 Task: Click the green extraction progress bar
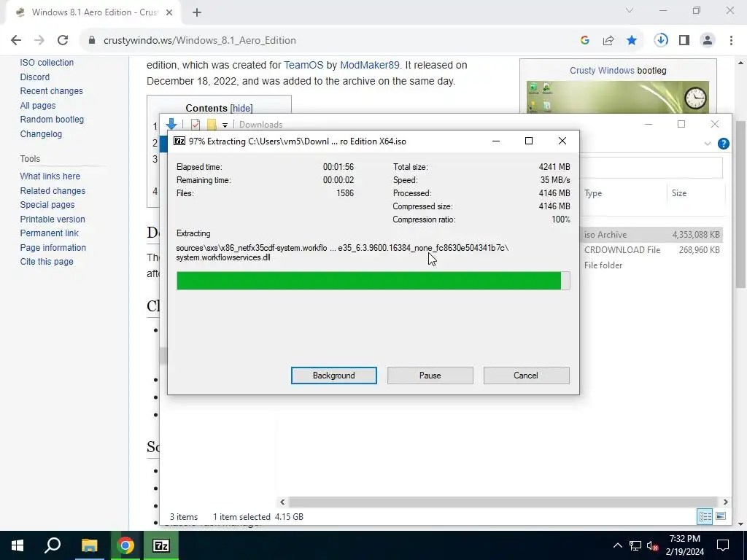(373, 281)
